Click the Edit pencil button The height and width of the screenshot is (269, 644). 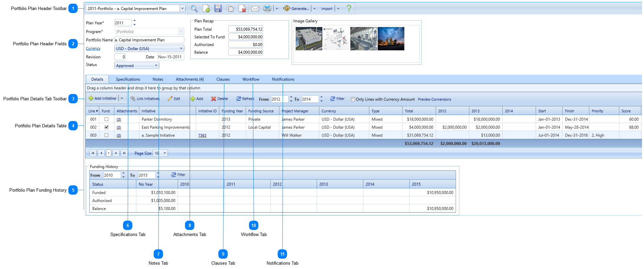point(174,99)
